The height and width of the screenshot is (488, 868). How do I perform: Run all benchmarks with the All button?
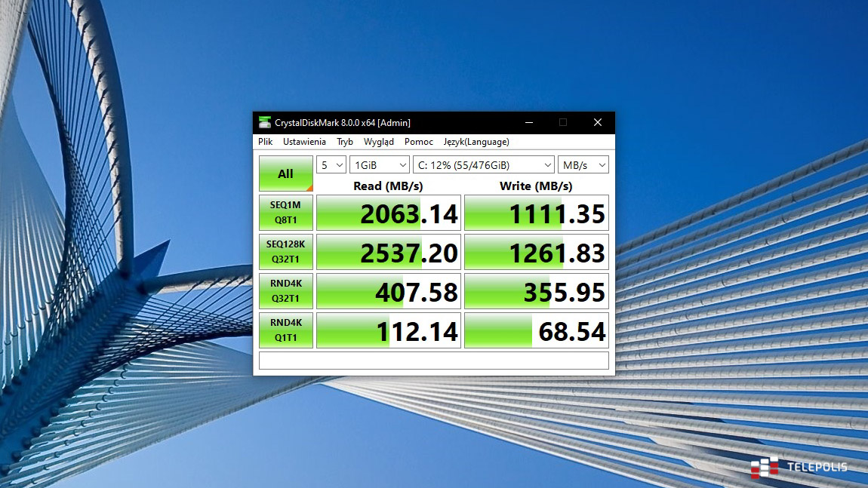(x=285, y=173)
